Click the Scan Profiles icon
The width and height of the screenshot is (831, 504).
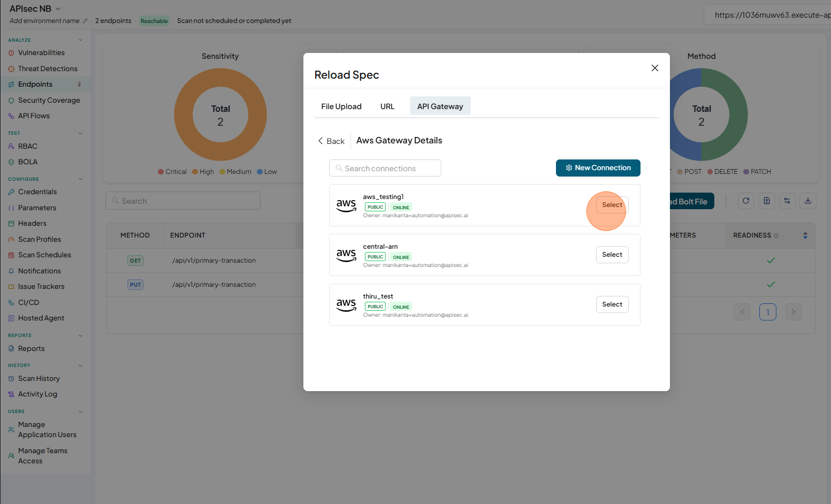(11, 240)
